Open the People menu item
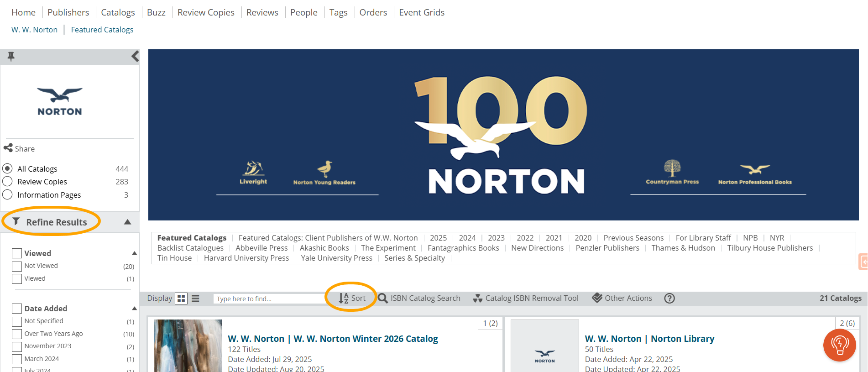Viewport: 868px width, 372px height. pyautogui.click(x=304, y=12)
